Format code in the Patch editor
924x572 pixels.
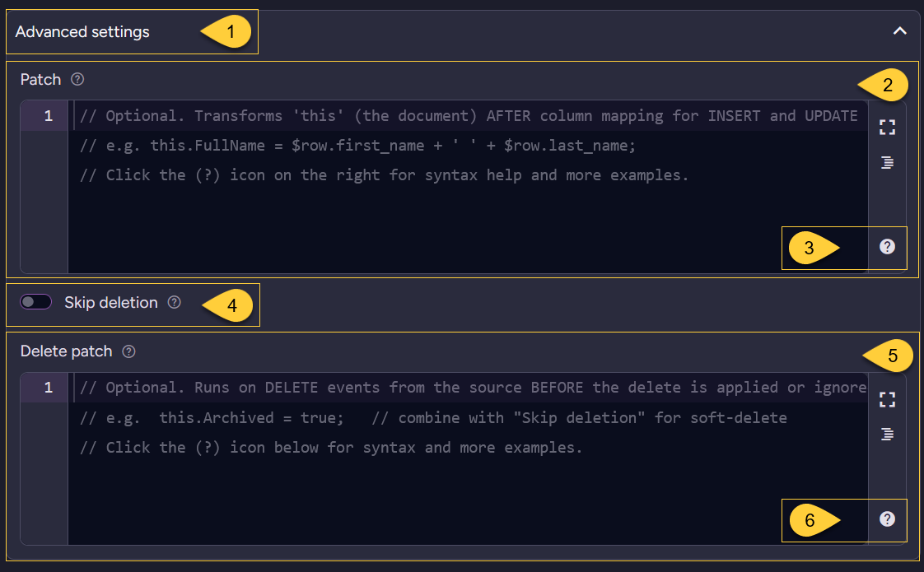tap(887, 162)
